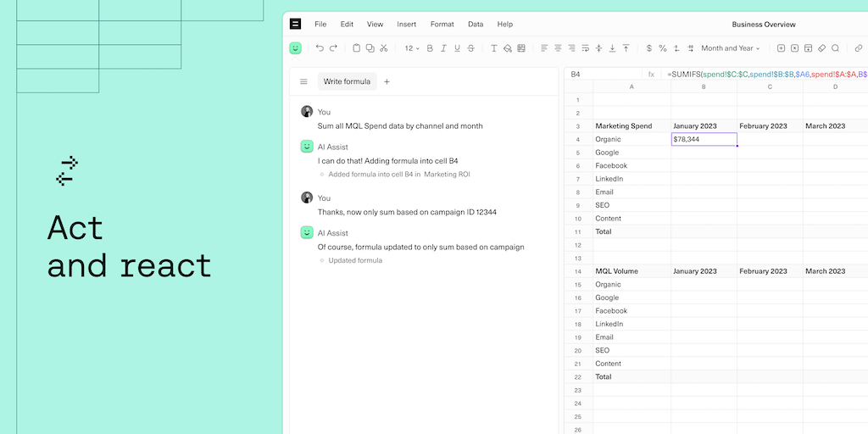Image resolution: width=868 pixels, height=434 pixels.
Task: Click the insert link chain icon
Action: point(858,48)
